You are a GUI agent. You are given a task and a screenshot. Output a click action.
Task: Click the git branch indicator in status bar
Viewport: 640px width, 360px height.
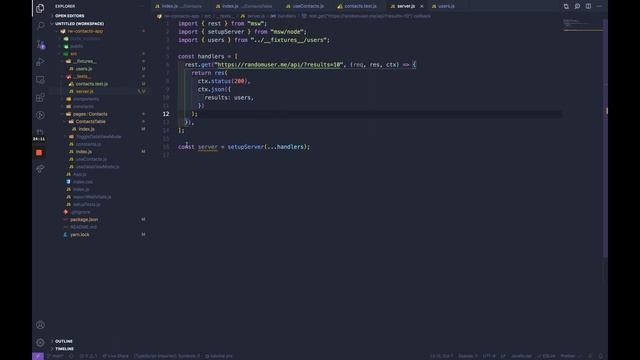coord(55,356)
